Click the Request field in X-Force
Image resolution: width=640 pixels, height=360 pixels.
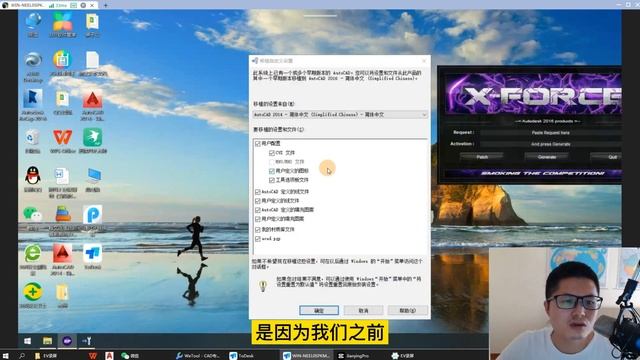point(551,133)
